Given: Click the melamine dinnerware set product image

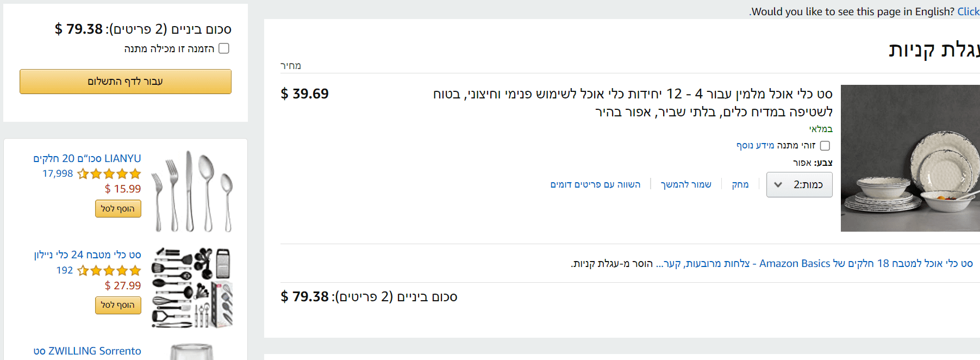Looking at the screenshot, I should click(910, 158).
